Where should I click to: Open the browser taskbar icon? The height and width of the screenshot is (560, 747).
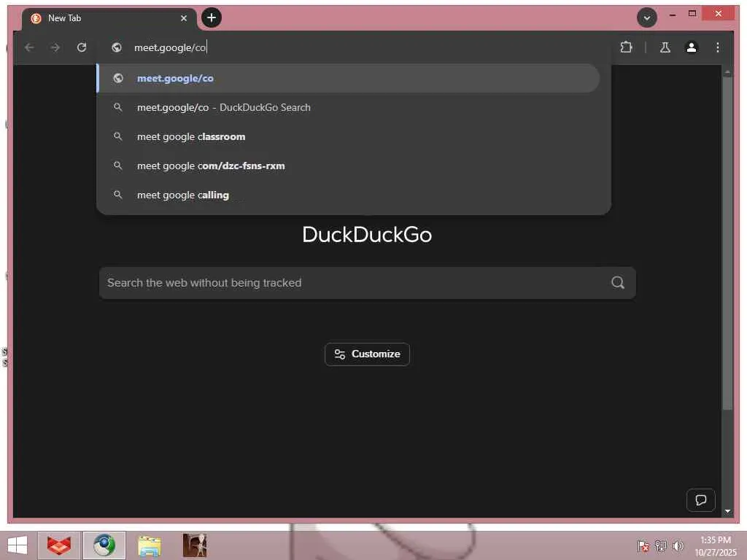tap(104, 545)
